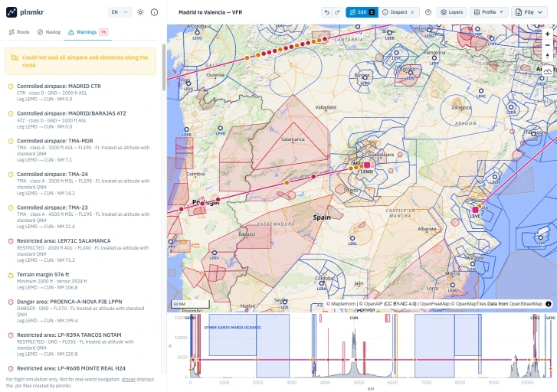
Task: Select the TMA-23 controlled airspace warning
Action: pos(81,217)
